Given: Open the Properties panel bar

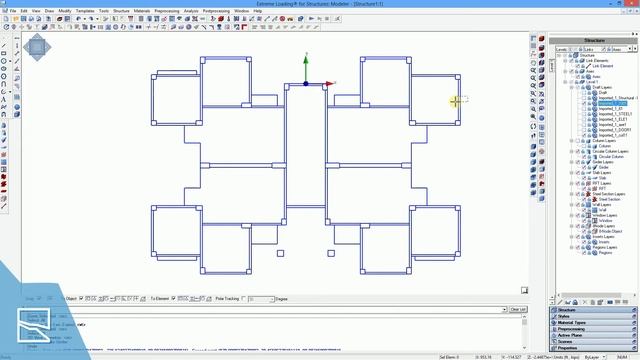Looking at the screenshot, I should pyautogui.click(x=593, y=348).
